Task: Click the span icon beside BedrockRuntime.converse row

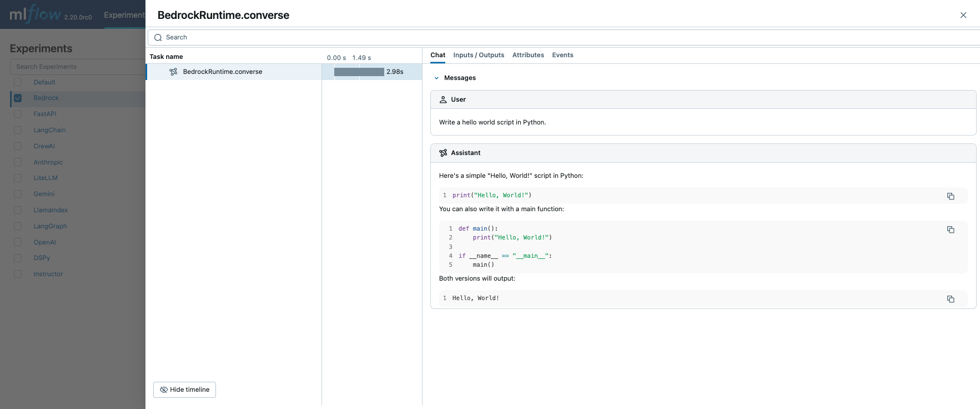Action: tap(173, 72)
